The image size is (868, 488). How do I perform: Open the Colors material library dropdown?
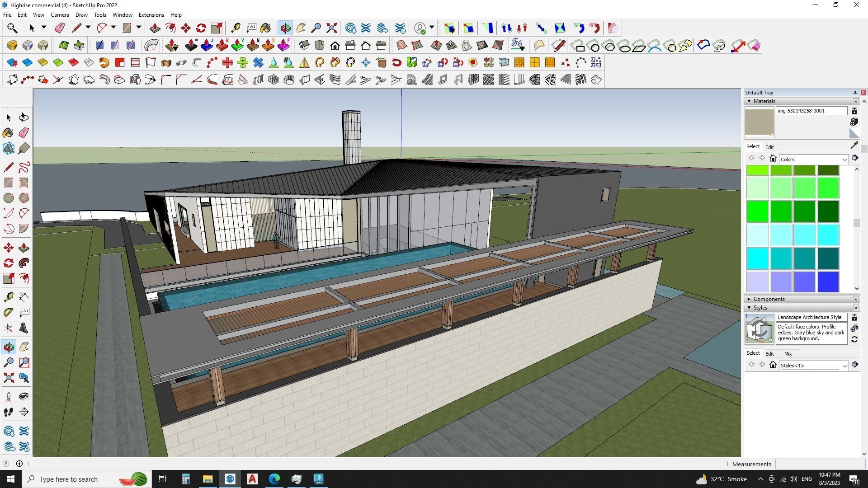844,160
